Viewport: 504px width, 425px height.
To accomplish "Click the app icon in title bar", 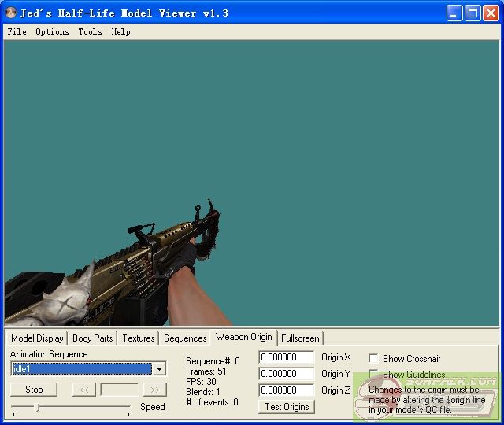I will (11, 13).
